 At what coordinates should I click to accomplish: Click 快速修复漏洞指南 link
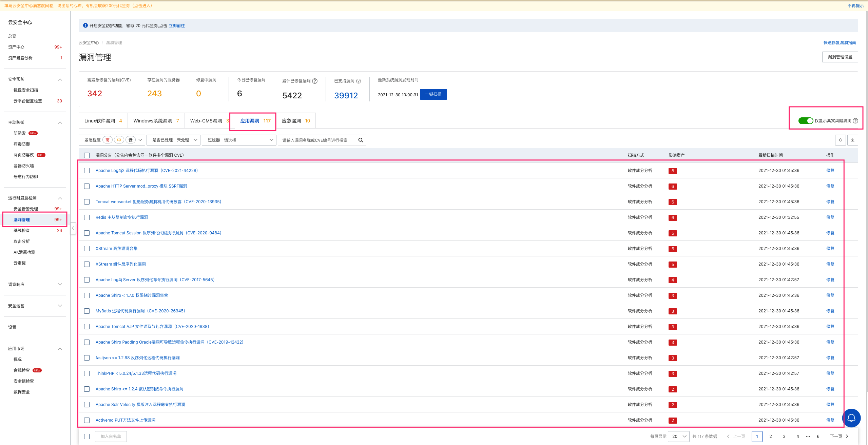(x=840, y=43)
